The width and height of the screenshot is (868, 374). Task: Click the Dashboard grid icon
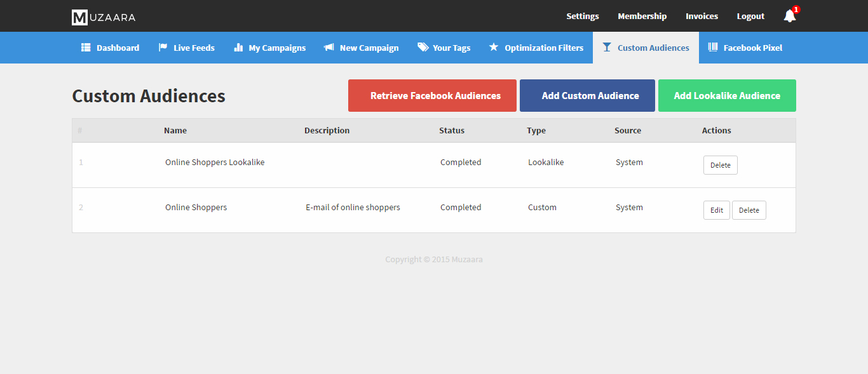(x=86, y=48)
